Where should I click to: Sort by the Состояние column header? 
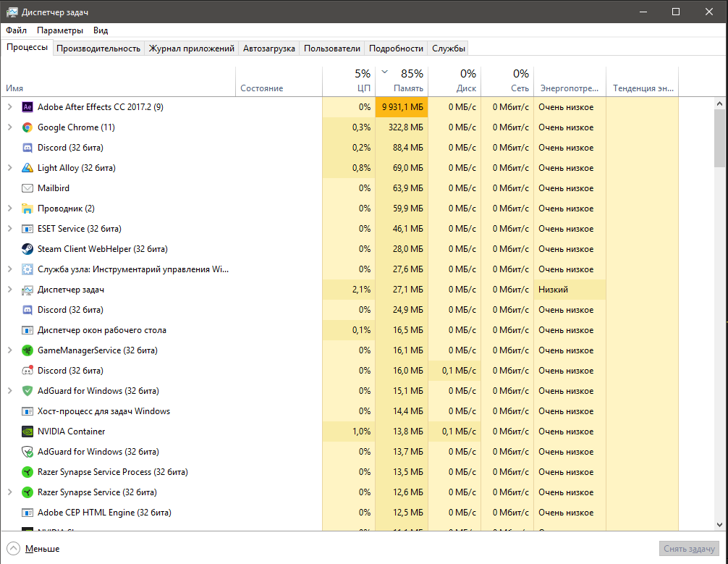pyautogui.click(x=279, y=82)
